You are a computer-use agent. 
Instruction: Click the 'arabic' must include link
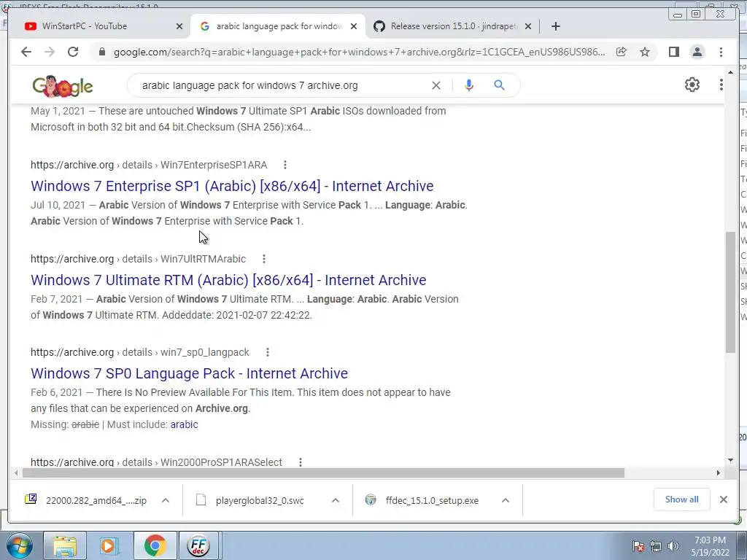click(184, 424)
